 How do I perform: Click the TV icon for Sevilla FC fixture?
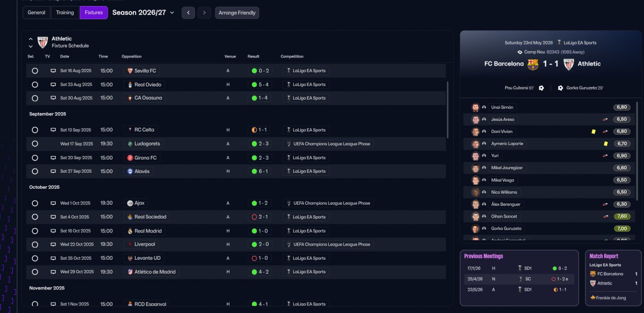(53, 71)
